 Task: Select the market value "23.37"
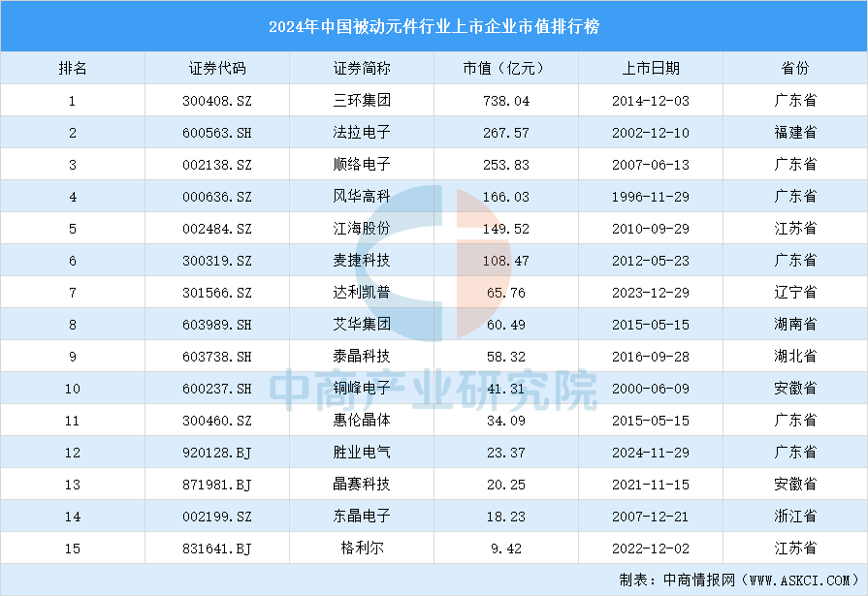point(506,453)
